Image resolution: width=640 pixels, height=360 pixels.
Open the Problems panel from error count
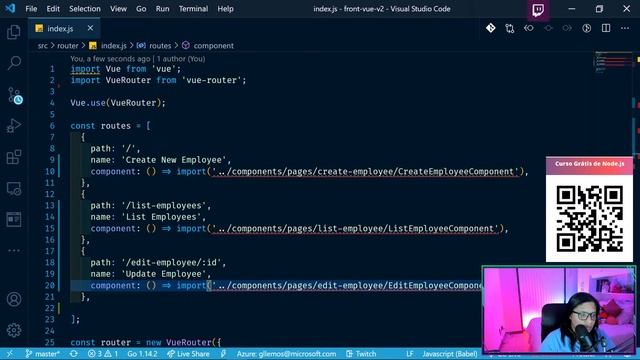tap(103, 354)
